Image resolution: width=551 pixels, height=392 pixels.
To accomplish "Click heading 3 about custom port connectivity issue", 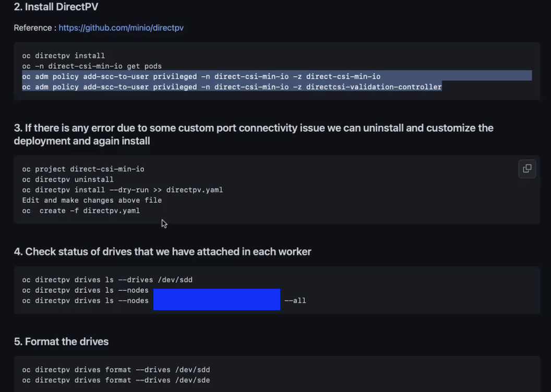I will click(254, 134).
